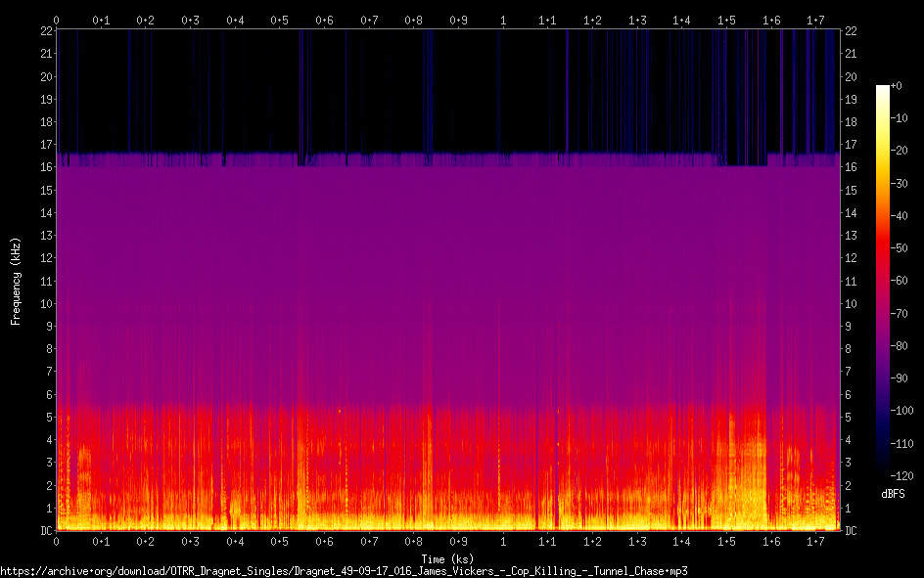Screen dimensions: 924x578
Task: Click the '0.5' tick on the top time axis
Action: pyautogui.click(x=280, y=20)
